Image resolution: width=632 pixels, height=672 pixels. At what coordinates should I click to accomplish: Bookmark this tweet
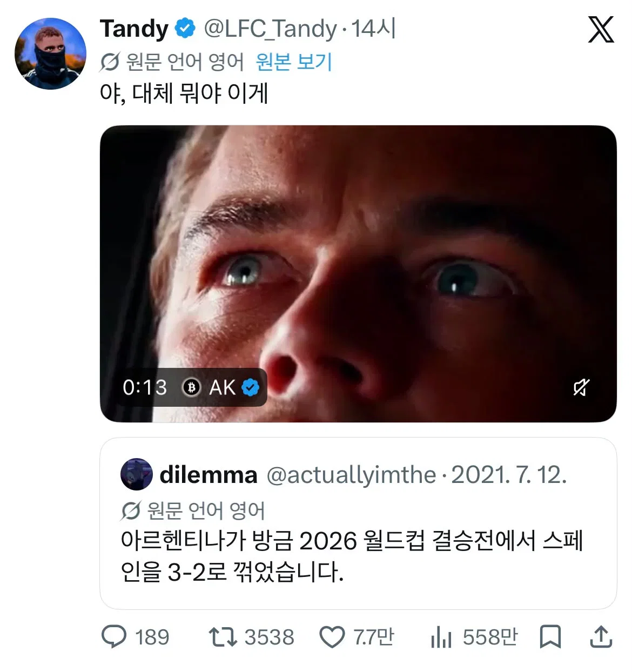550,637
